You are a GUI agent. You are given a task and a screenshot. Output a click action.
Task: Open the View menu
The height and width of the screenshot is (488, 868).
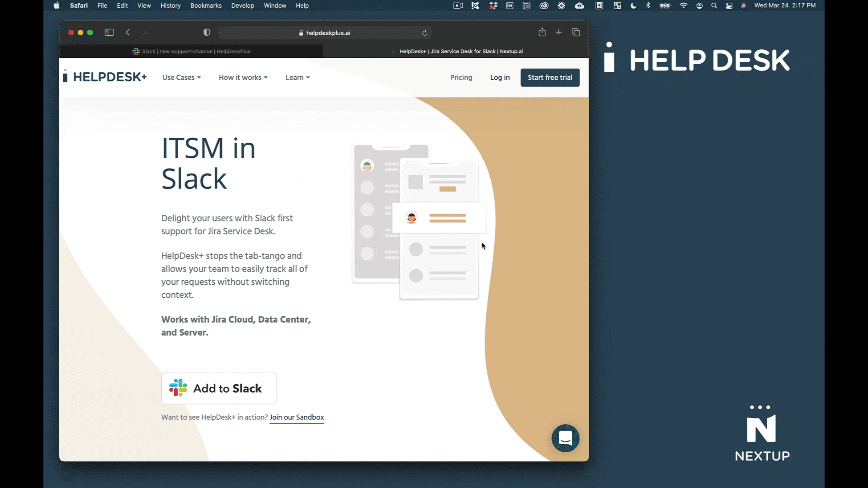[144, 5]
